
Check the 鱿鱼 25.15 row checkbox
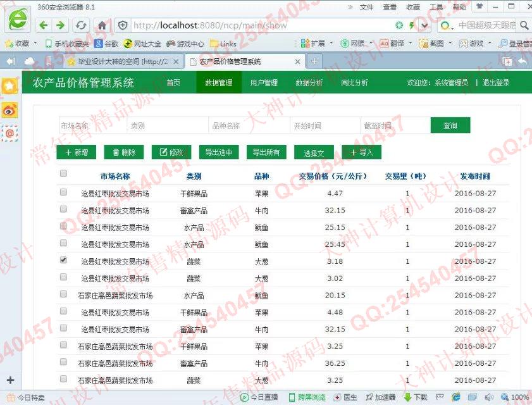tap(63, 226)
